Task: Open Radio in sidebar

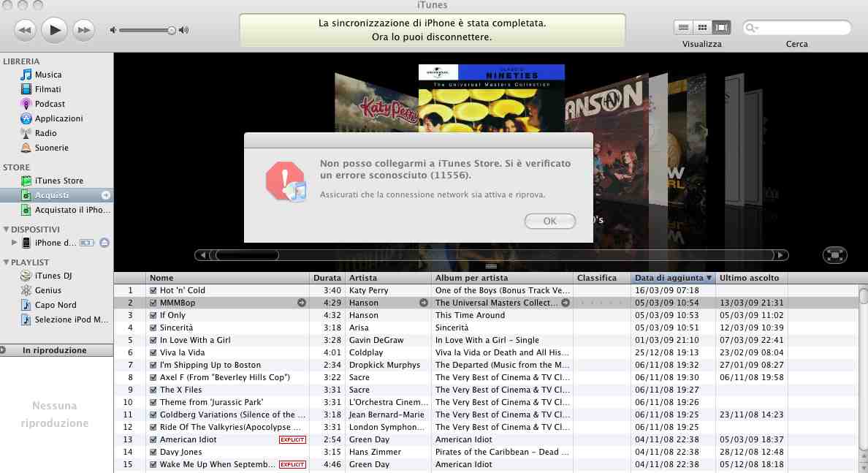Action: coord(45,134)
